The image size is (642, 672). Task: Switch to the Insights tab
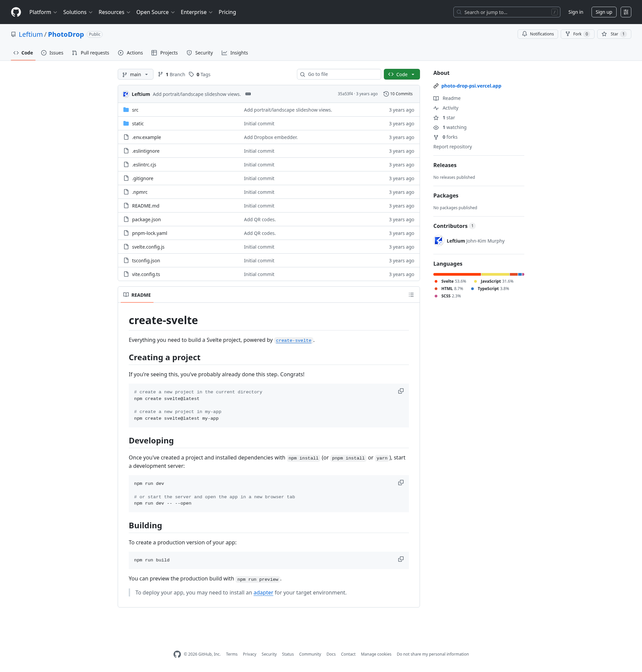pyautogui.click(x=235, y=53)
